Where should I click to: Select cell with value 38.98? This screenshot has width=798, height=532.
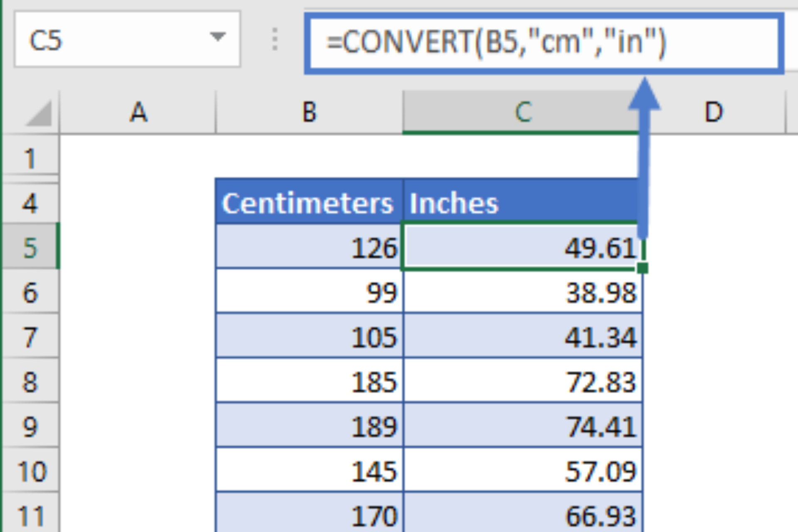tap(522, 293)
